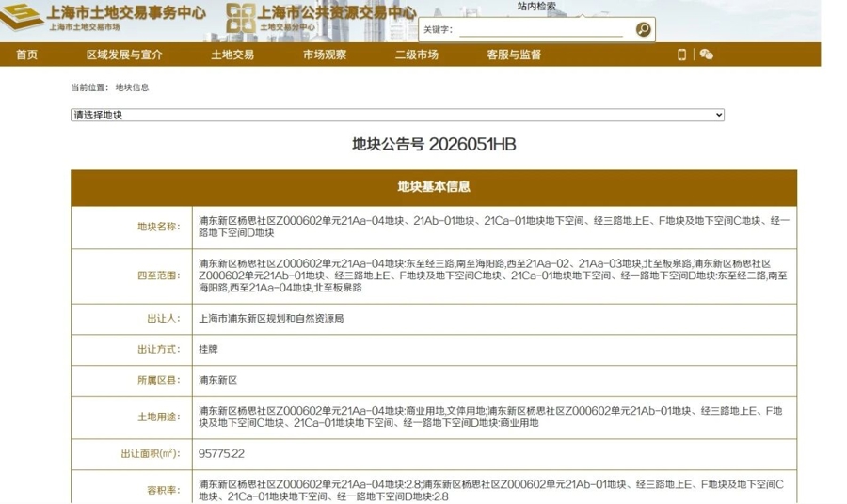Open the WeChat icon in navigation bar
The image size is (847, 504).
pyautogui.click(x=706, y=55)
